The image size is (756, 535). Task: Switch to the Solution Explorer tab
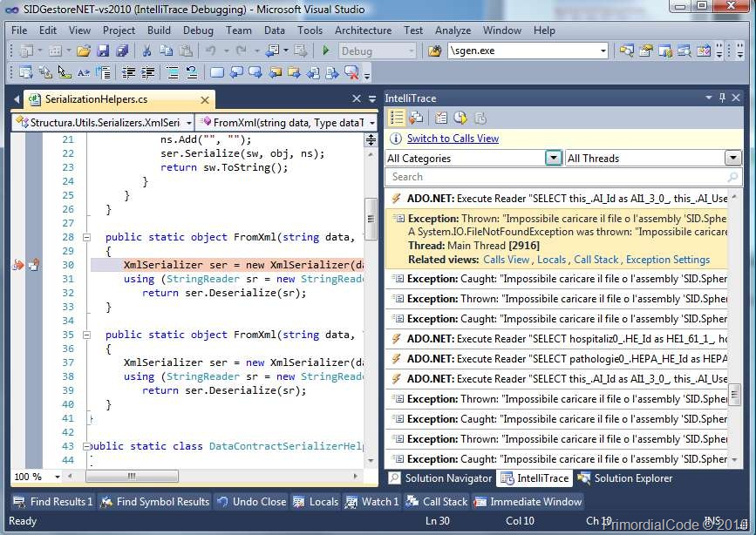625,478
